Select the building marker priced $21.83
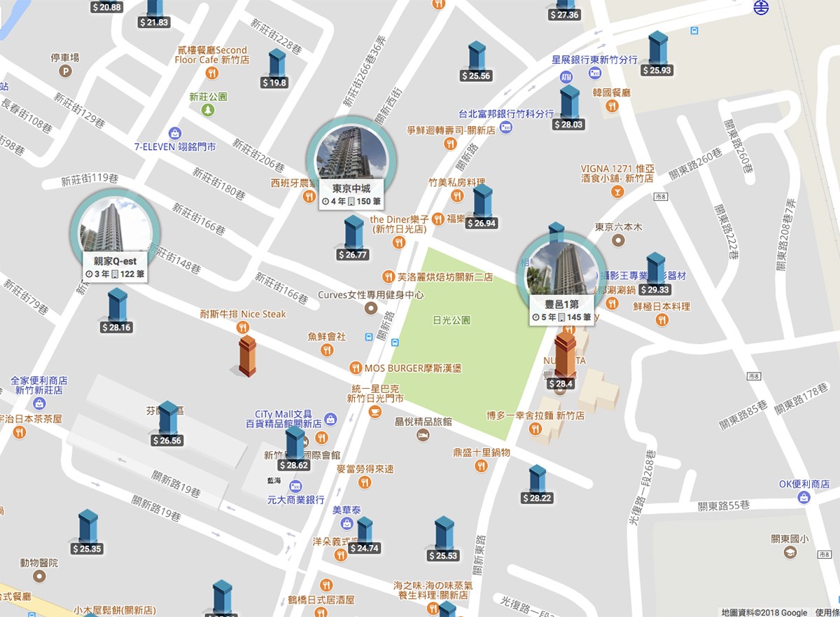Image resolution: width=840 pixels, height=617 pixels. point(154,14)
